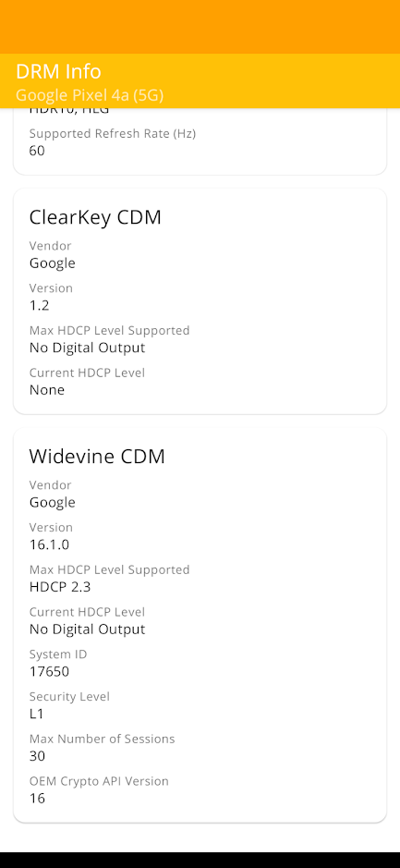Select the ClearKey version 1.2
Image resolution: width=400 pixels, height=868 pixels.
[x=40, y=305]
